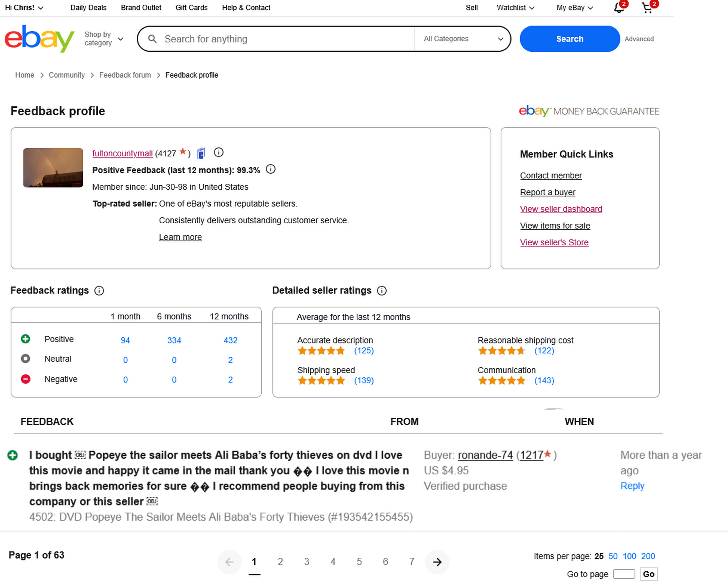Click the info icon beside Feedback ratings

pyautogui.click(x=99, y=291)
